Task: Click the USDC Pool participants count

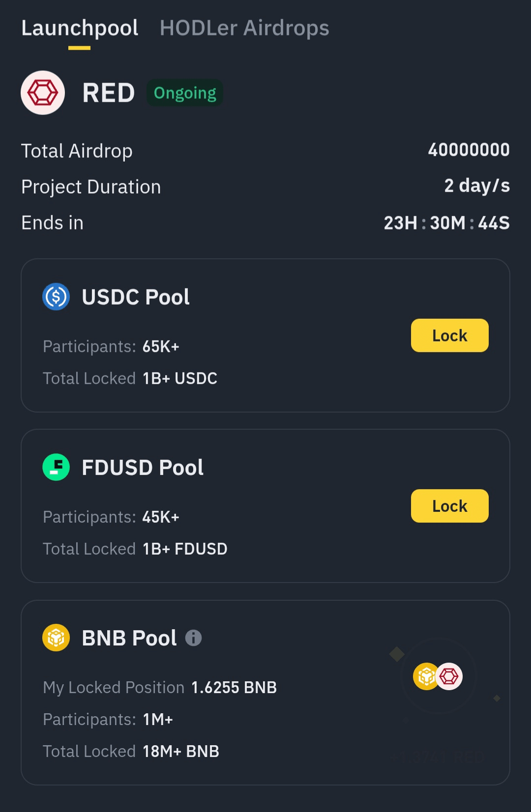Action: (161, 346)
